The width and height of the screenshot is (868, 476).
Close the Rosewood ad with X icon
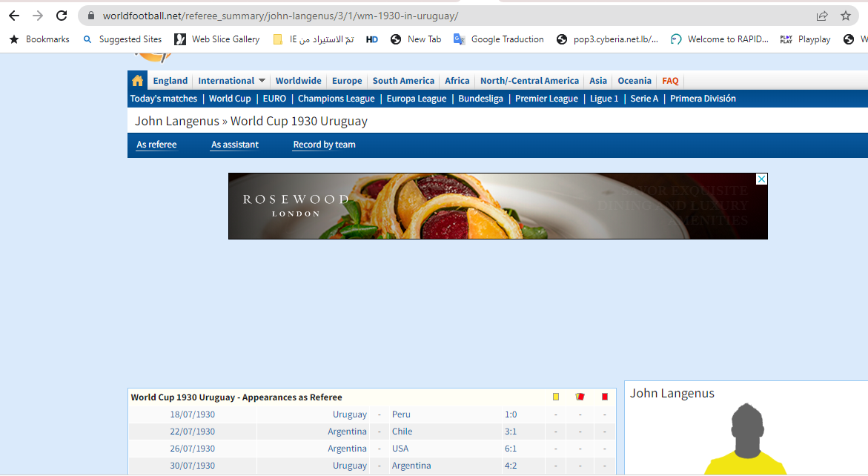click(761, 179)
